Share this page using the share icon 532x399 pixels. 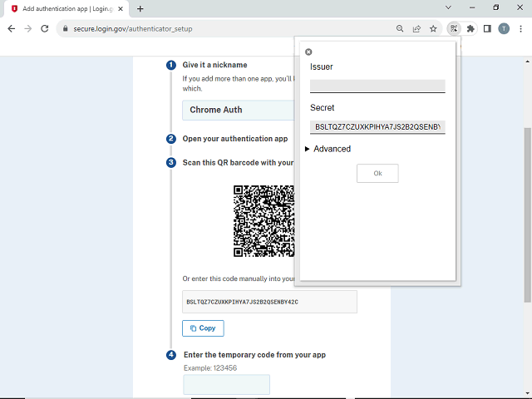[416, 29]
